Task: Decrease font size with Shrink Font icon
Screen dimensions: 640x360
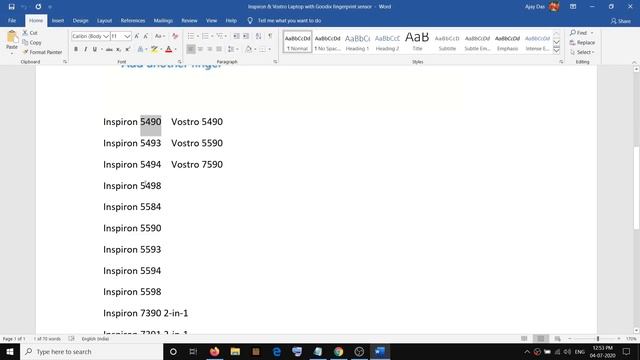Action: pos(146,36)
